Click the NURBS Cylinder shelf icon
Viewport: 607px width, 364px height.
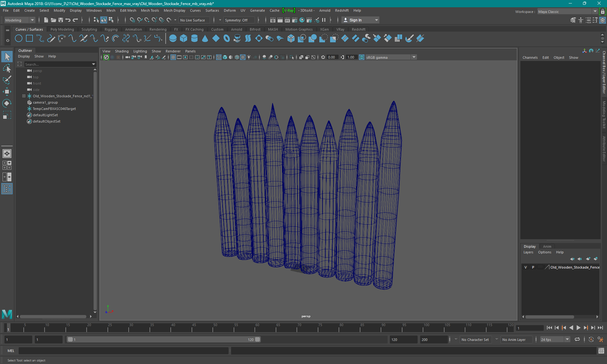point(194,39)
